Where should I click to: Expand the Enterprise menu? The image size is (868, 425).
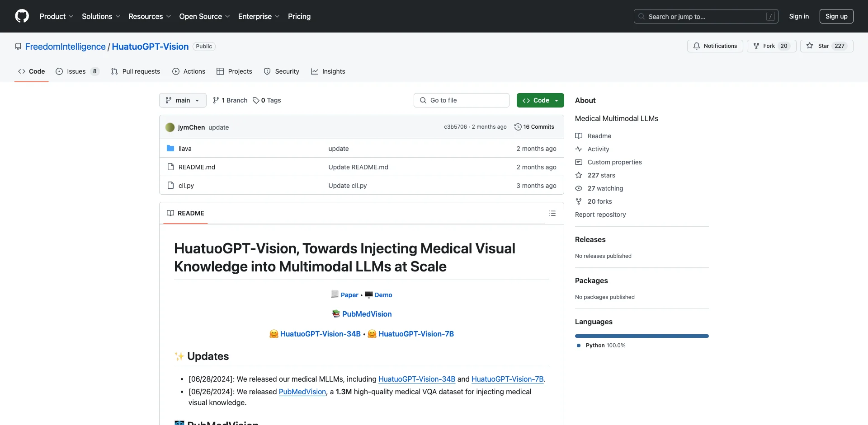[x=259, y=16]
